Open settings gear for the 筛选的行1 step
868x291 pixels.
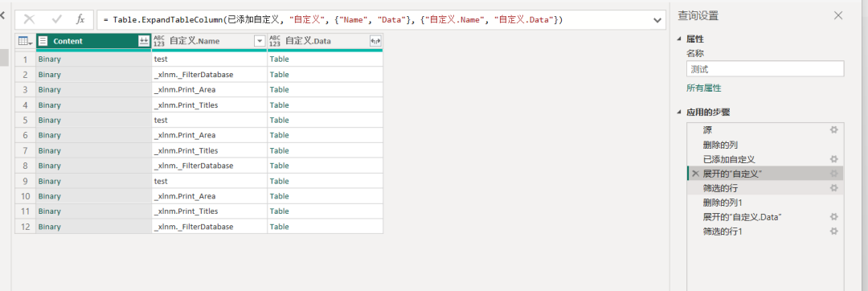click(x=833, y=232)
